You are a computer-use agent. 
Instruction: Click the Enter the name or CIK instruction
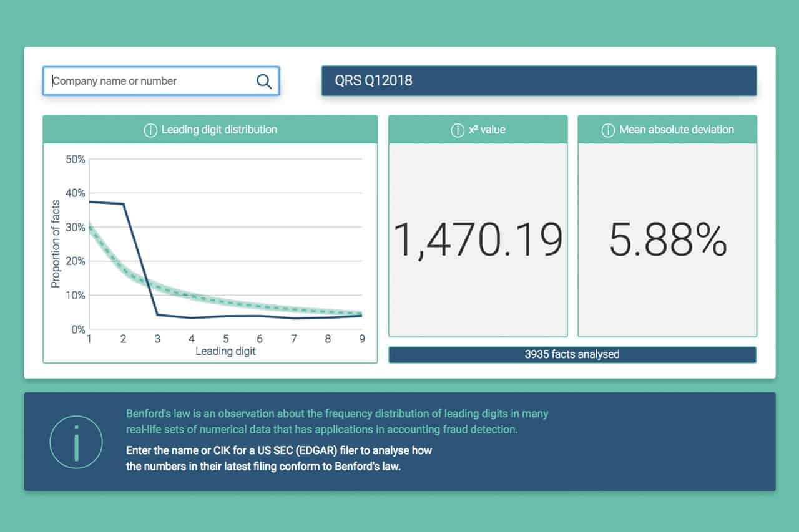(x=279, y=458)
